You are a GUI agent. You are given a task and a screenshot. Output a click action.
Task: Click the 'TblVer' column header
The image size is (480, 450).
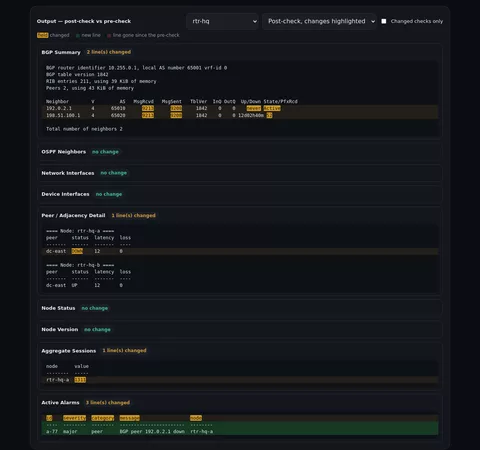199,102
